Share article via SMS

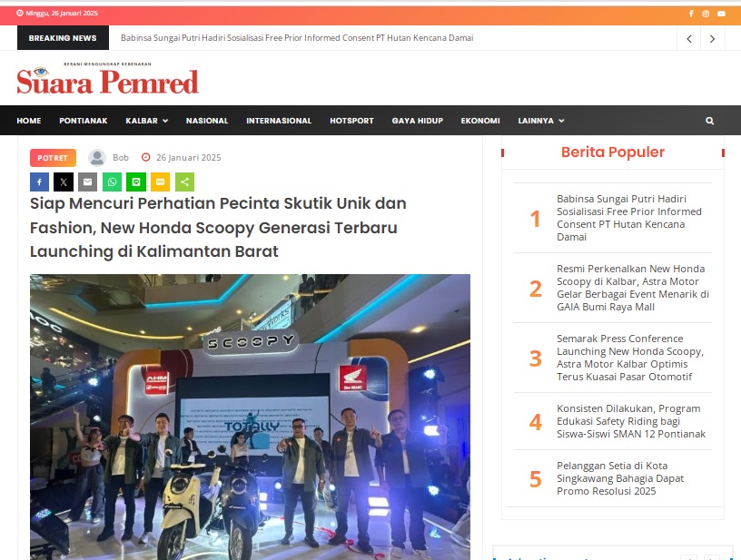pos(160,182)
